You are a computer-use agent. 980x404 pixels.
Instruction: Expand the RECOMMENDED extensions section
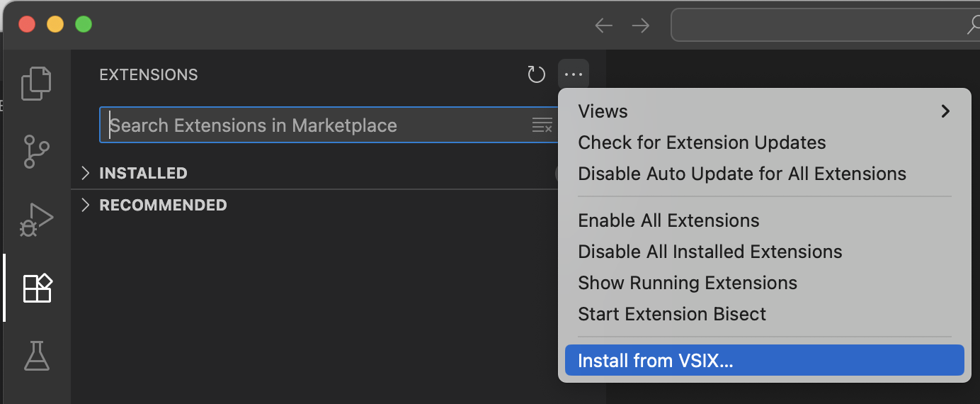[163, 205]
